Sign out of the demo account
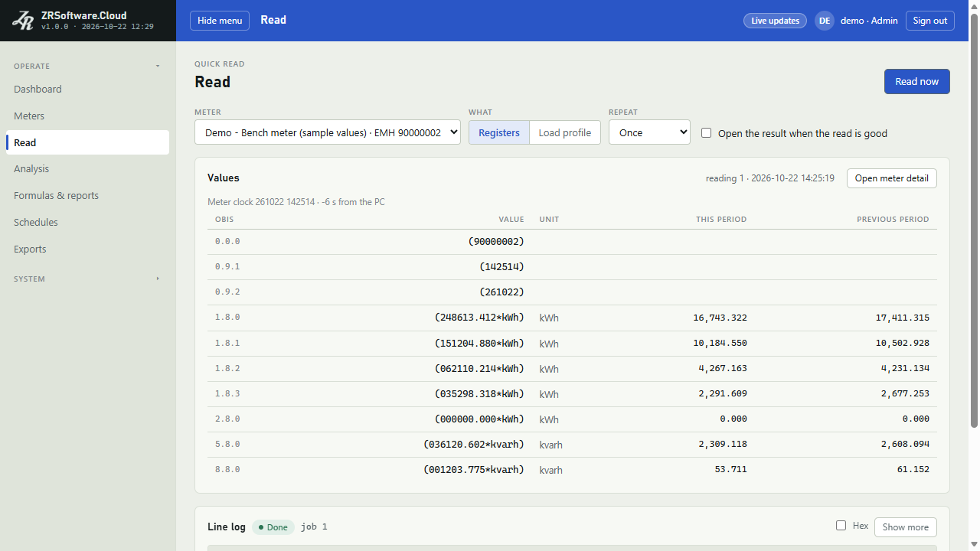The image size is (980, 551). tap(930, 21)
